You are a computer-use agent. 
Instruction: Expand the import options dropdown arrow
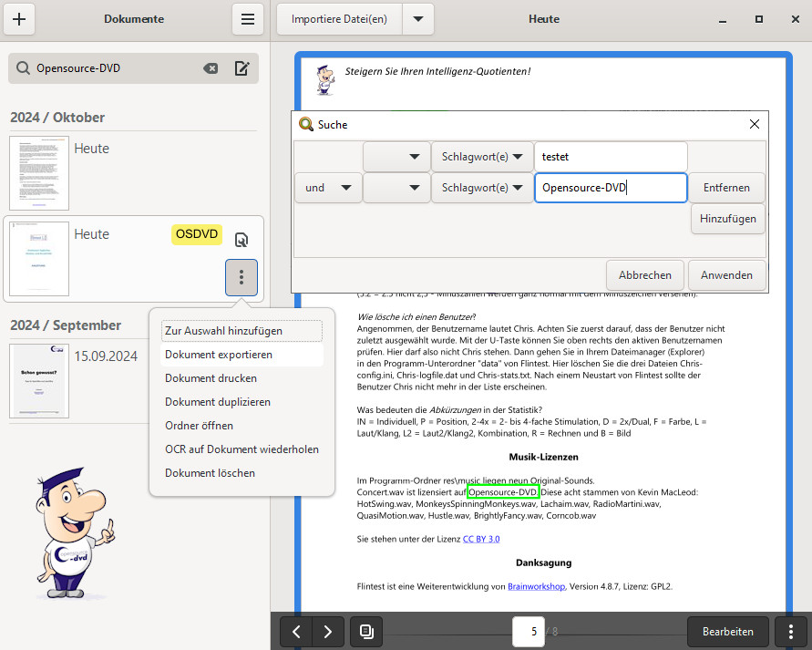pyautogui.click(x=418, y=19)
